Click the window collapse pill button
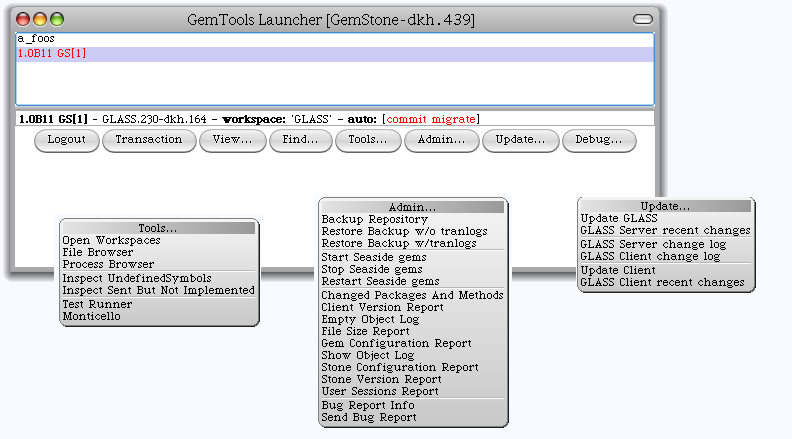This screenshot has width=792, height=439. pyautogui.click(x=642, y=19)
